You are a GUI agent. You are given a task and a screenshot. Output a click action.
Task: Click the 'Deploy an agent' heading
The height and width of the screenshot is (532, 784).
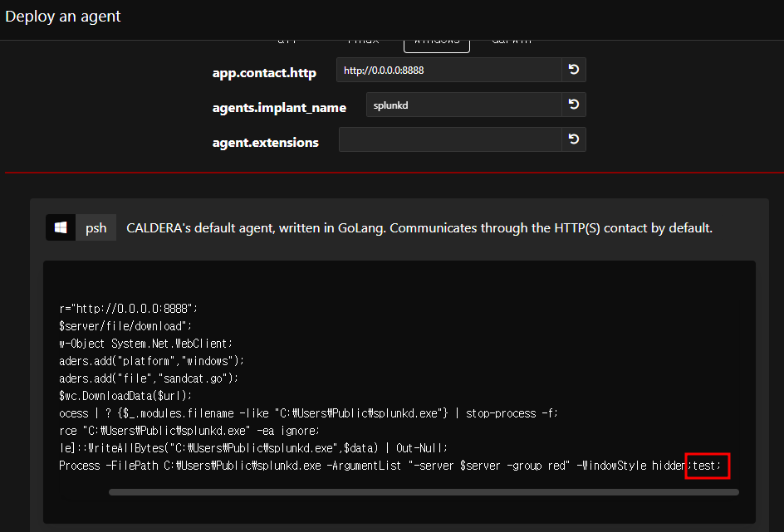pyautogui.click(x=63, y=17)
